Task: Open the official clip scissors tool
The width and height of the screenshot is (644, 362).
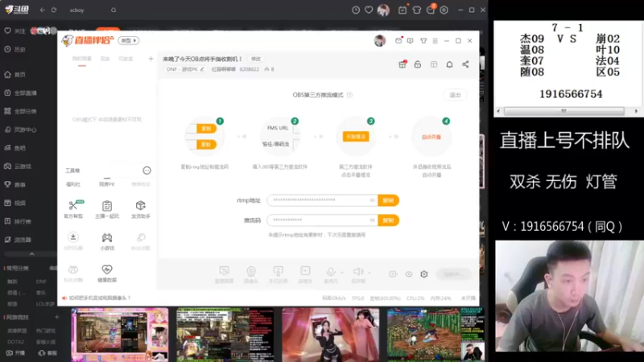Action: click(x=73, y=208)
